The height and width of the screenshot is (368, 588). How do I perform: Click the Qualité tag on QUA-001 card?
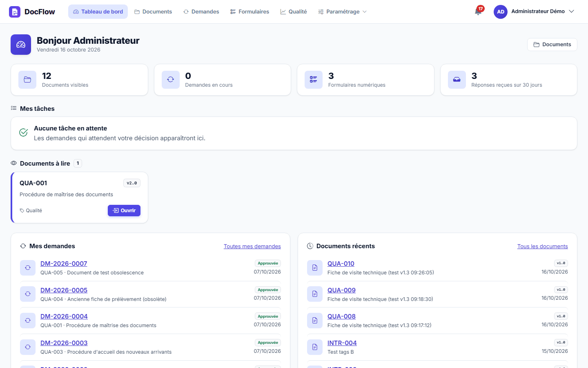point(31,211)
